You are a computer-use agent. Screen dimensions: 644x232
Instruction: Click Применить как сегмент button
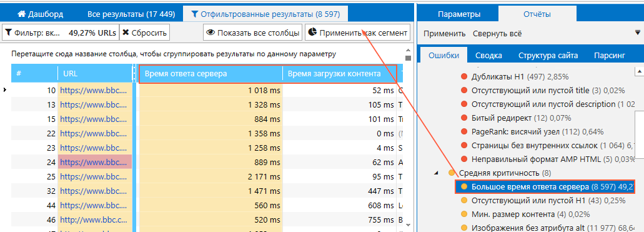click(x=358, y=33)
